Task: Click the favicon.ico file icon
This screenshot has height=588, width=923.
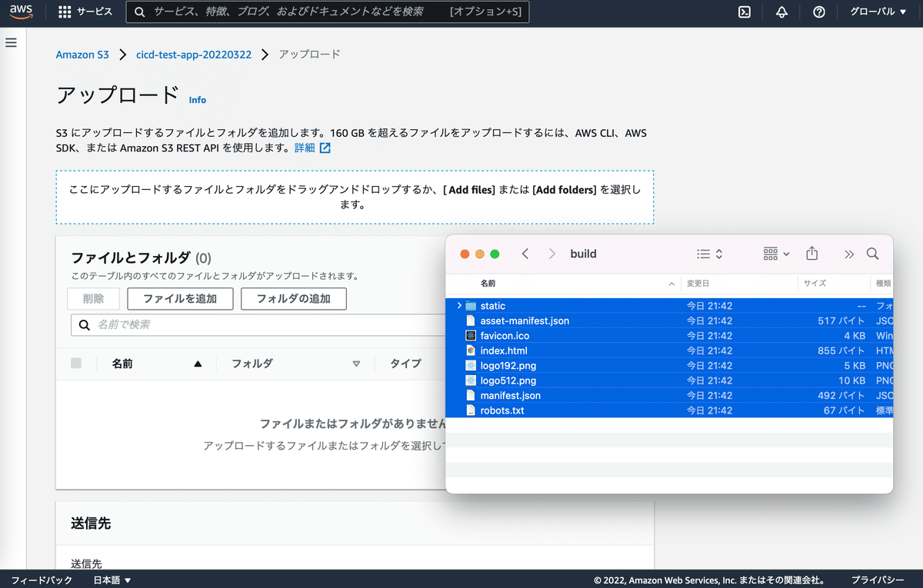Action: click(471, 336)
